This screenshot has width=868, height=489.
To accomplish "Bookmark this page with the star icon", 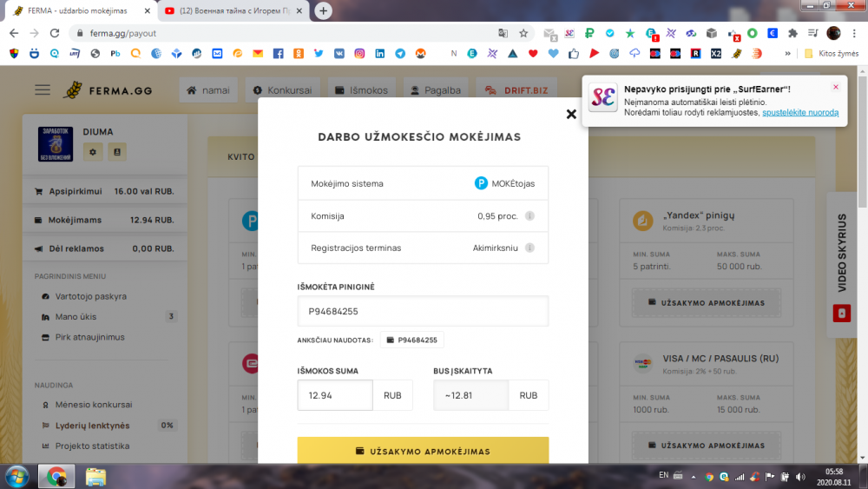I will click(x=523, y=34).
